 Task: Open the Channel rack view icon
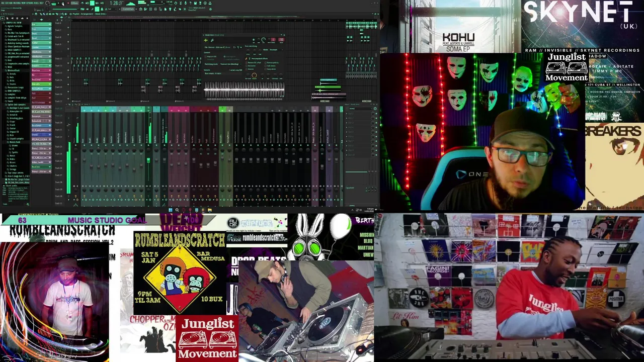coord(150,9)
